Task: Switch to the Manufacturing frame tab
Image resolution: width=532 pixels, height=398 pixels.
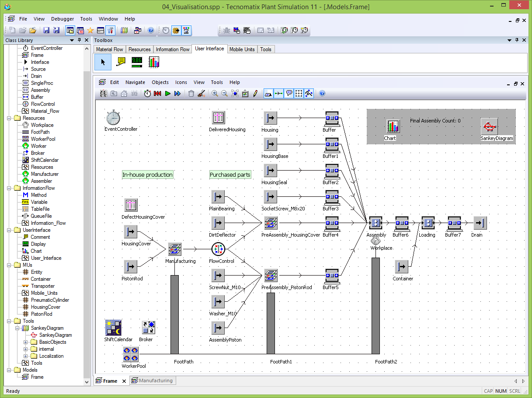Action: [x=152, y=381]
